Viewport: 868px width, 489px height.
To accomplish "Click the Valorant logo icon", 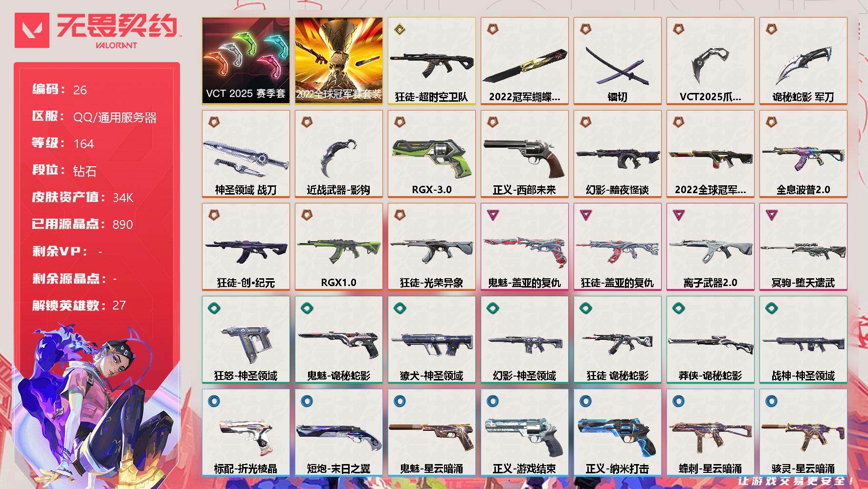I will (32, 30).
